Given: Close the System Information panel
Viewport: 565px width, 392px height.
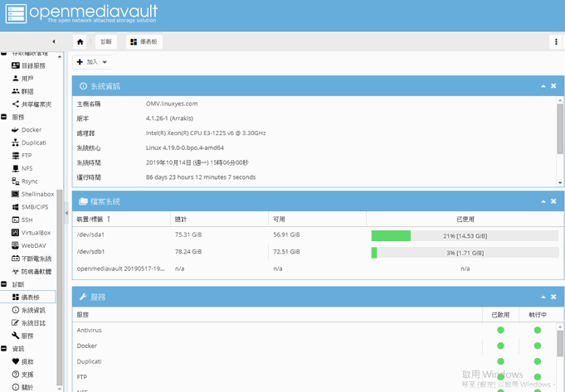Looking at the screenshot, I should 553,86.
